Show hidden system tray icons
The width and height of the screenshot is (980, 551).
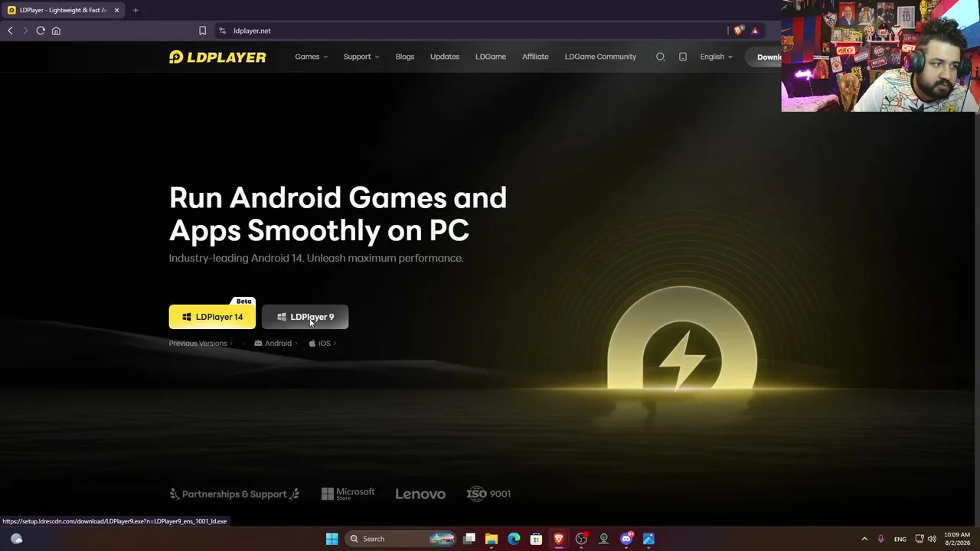tap(864, 539)
